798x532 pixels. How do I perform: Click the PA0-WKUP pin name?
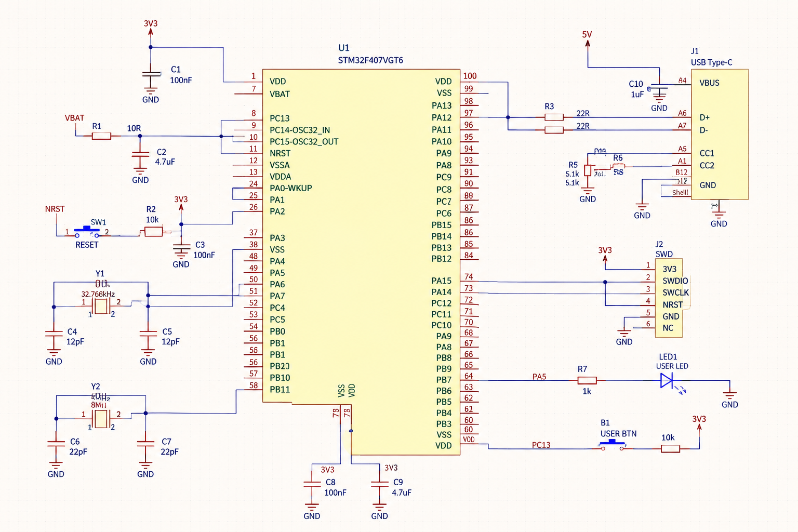(291, 188)
